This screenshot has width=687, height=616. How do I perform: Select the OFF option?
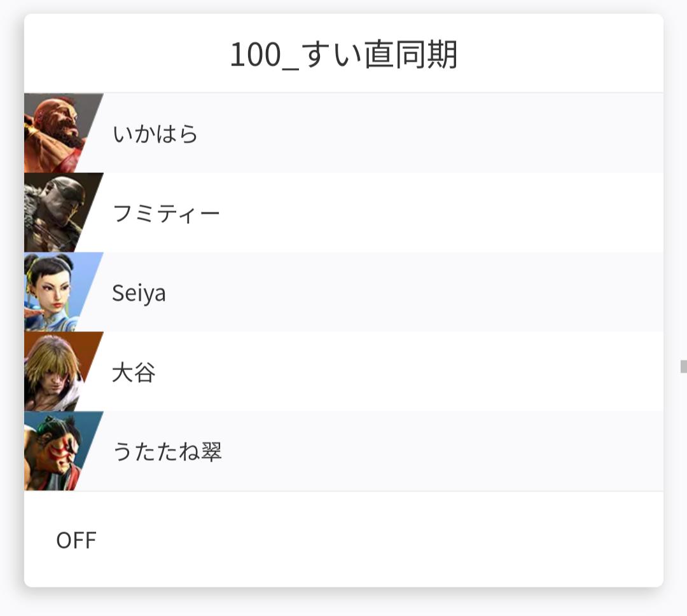76,540
